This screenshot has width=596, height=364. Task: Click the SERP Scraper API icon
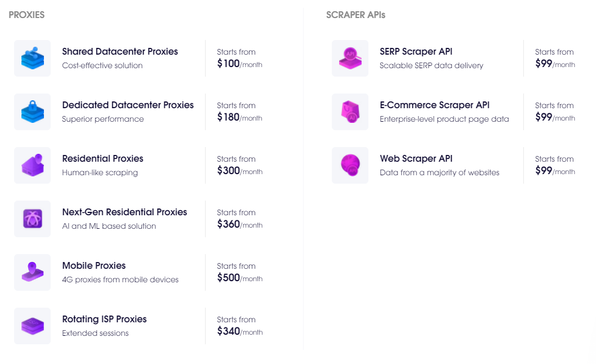(x=350, y=58)
